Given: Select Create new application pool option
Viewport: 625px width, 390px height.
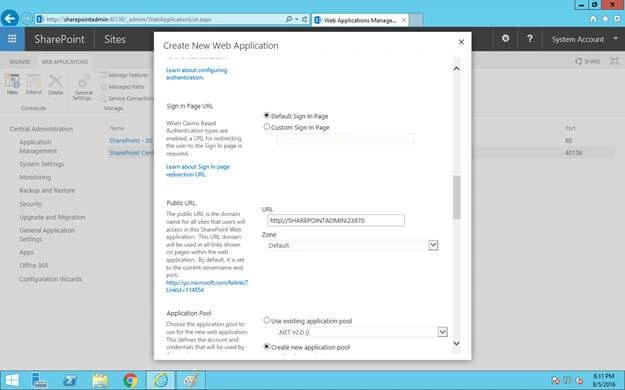Looking at the screenshot, I should [267, 347].
